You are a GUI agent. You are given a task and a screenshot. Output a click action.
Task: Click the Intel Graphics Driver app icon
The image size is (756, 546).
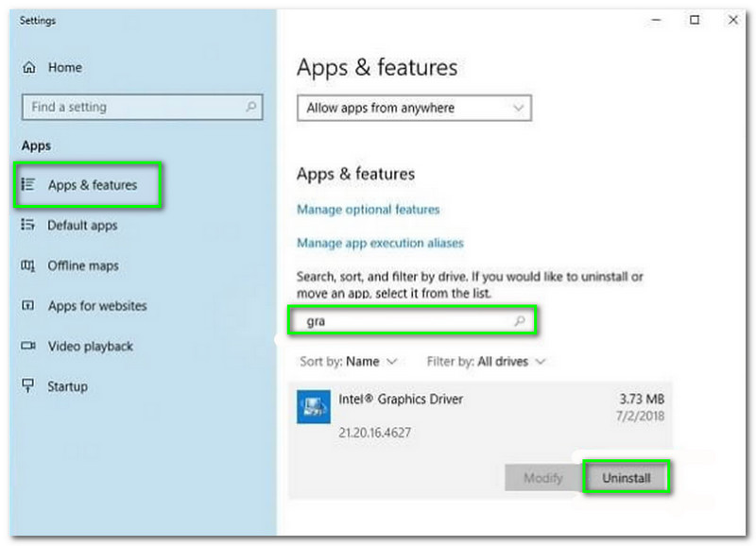tap(313, 406)
